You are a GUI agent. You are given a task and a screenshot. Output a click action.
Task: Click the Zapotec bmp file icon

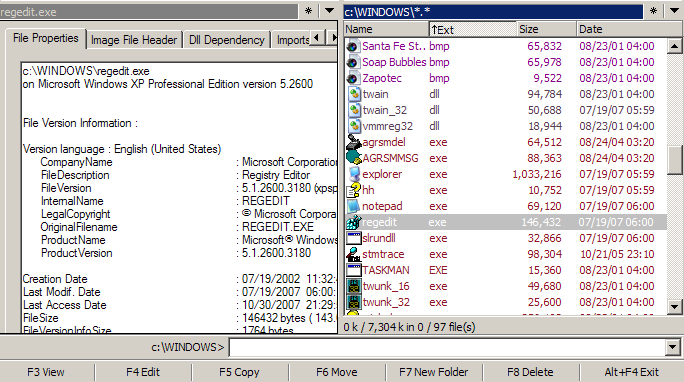coord(353,78)
